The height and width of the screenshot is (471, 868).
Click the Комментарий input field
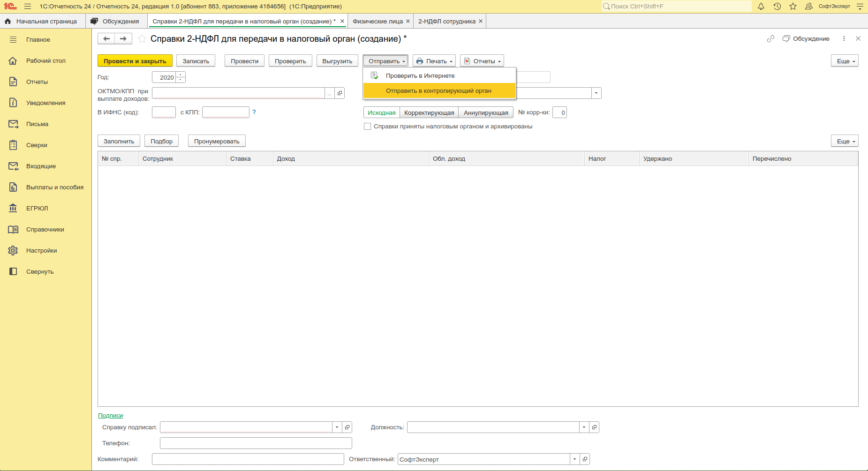248,459
